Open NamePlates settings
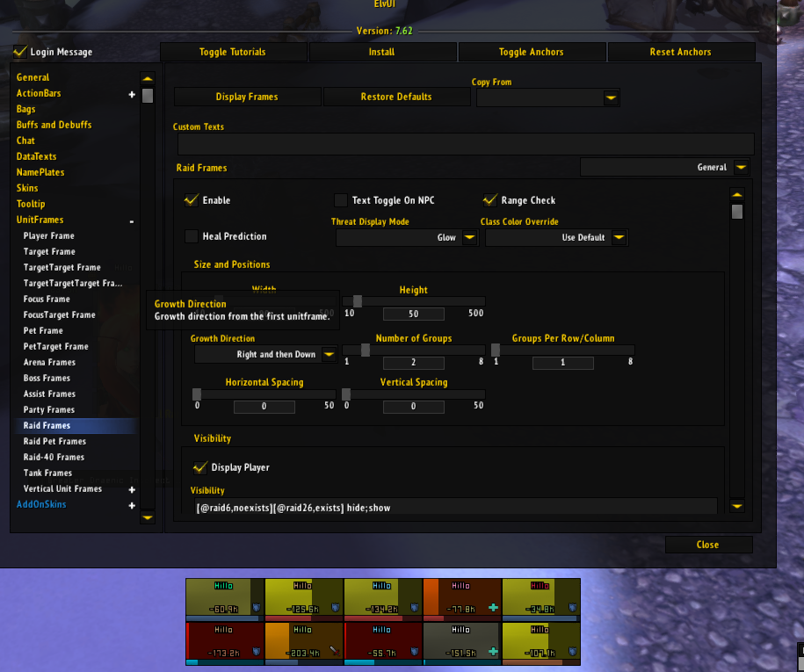The image size is (804, 672). 40,172
